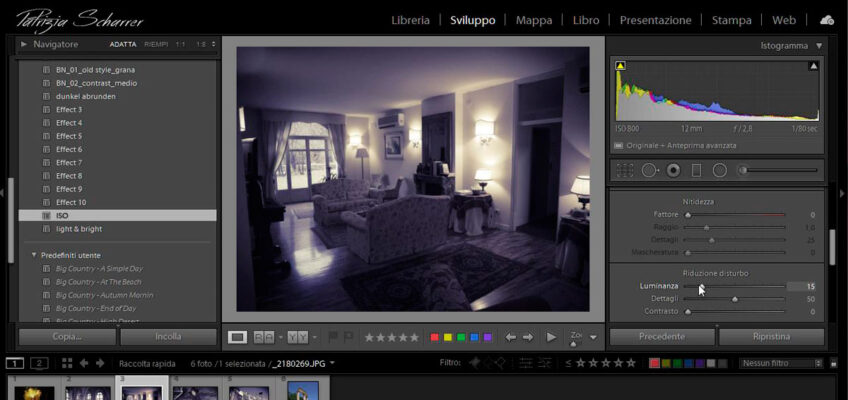Apply green color label swatch in toolbar
Image resolution: width=848 pixels, height=400 pixels.
pos(461,337)
